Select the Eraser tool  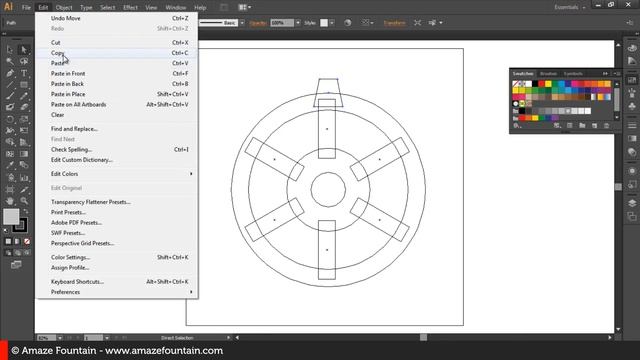coord(24,107)
